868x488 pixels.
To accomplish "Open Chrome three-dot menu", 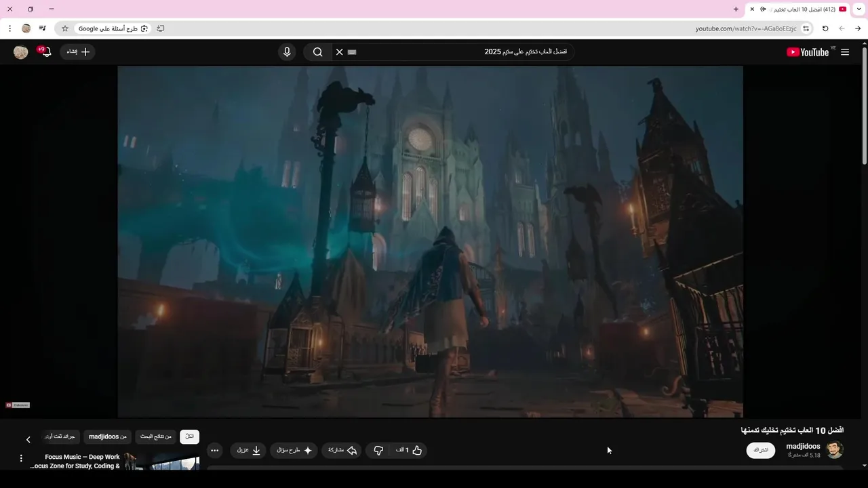I will [x=9, y=28].
